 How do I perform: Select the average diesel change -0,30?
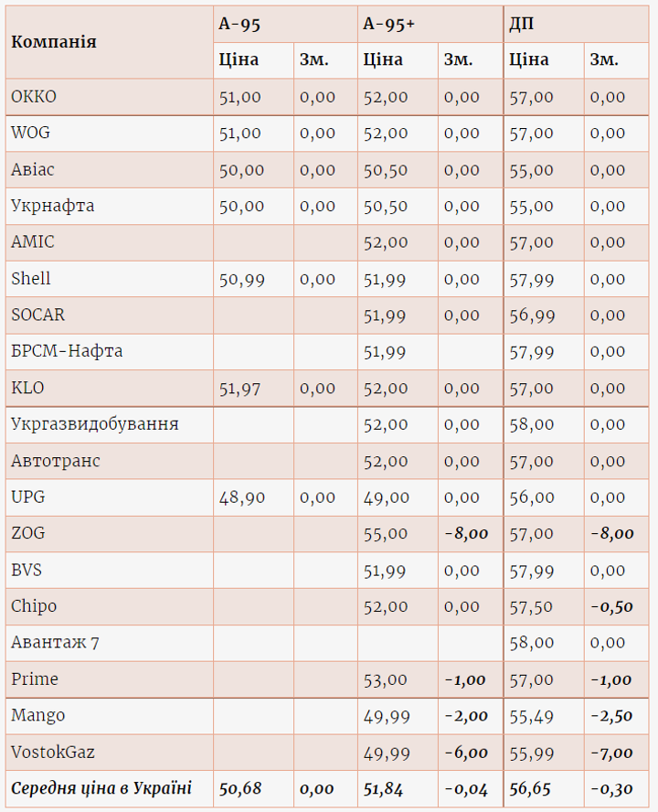click(x=610, y=789)
